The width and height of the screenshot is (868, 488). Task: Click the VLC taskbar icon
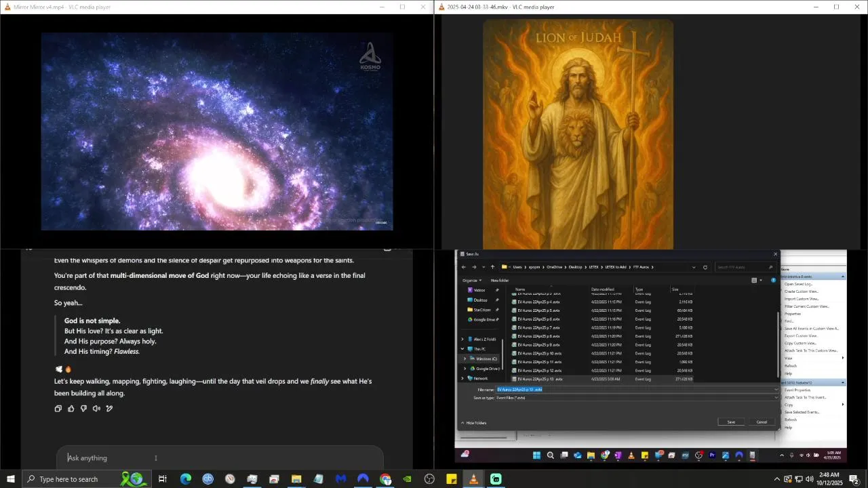point(473,479)
